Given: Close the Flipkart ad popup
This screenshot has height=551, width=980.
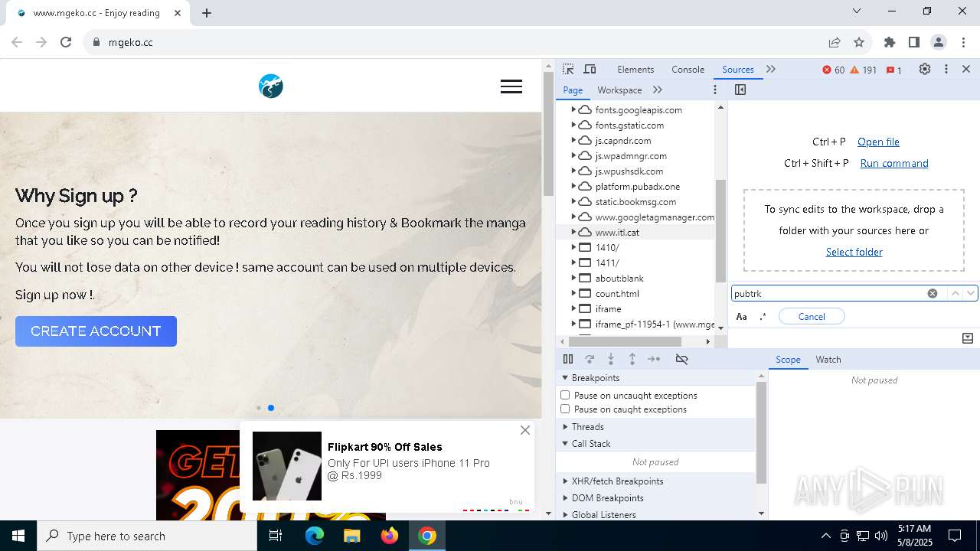Looking at the screenshot, I should 525,430.
